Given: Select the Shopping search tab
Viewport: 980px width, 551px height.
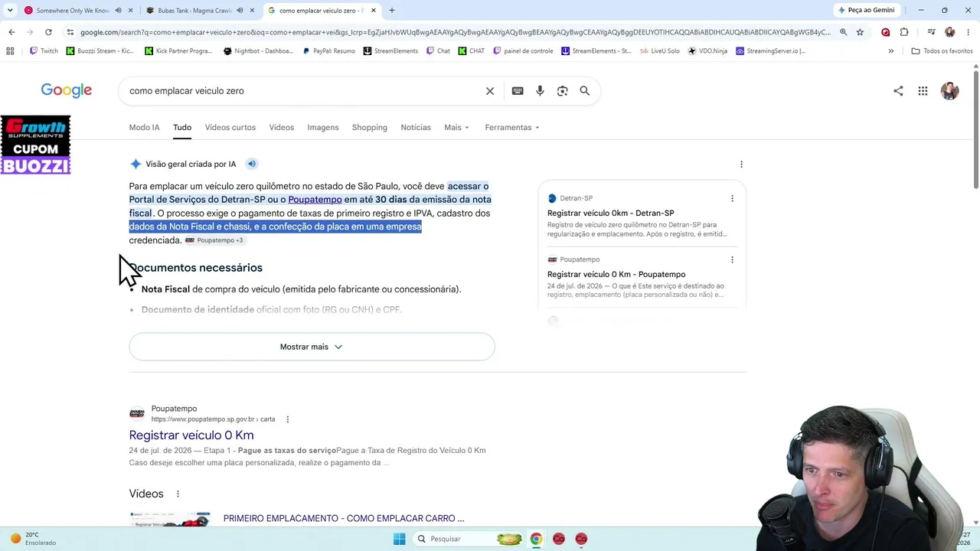Looking at the screenshot, I should pyautogui.click(x=370, y=128).
